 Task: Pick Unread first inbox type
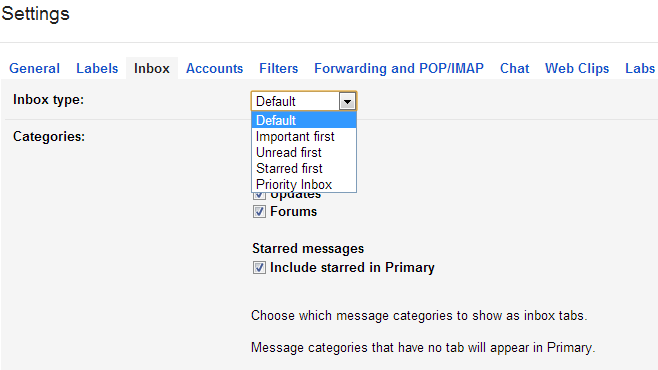click(x=304, y=152)
